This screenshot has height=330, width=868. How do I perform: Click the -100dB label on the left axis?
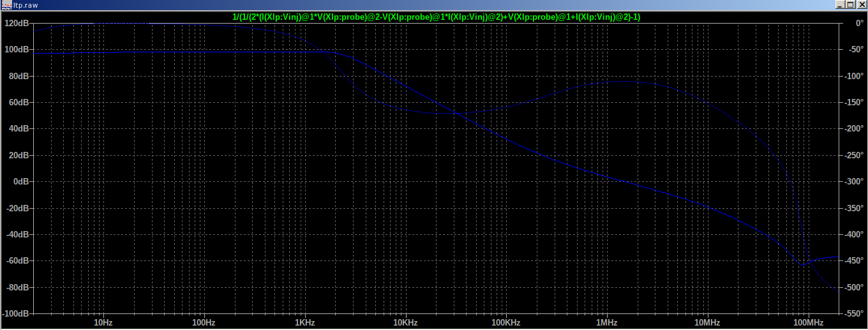tap(15, 315)
